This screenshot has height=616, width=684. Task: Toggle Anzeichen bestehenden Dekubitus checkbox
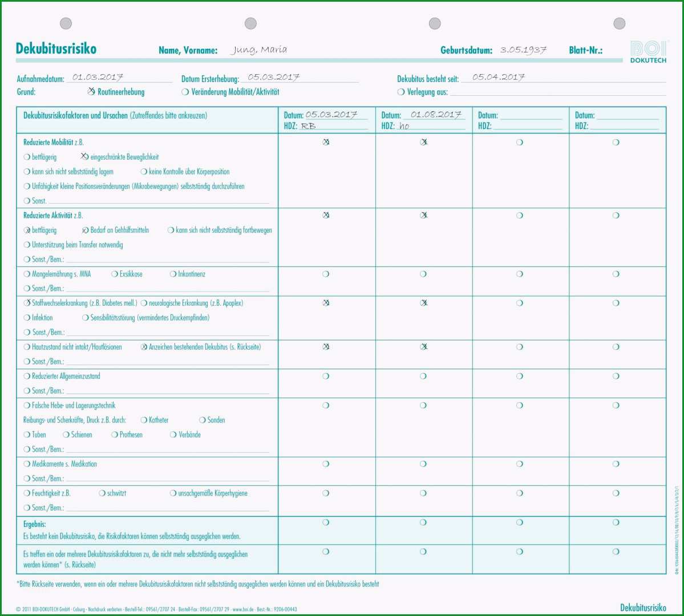[x=144, y=347]
